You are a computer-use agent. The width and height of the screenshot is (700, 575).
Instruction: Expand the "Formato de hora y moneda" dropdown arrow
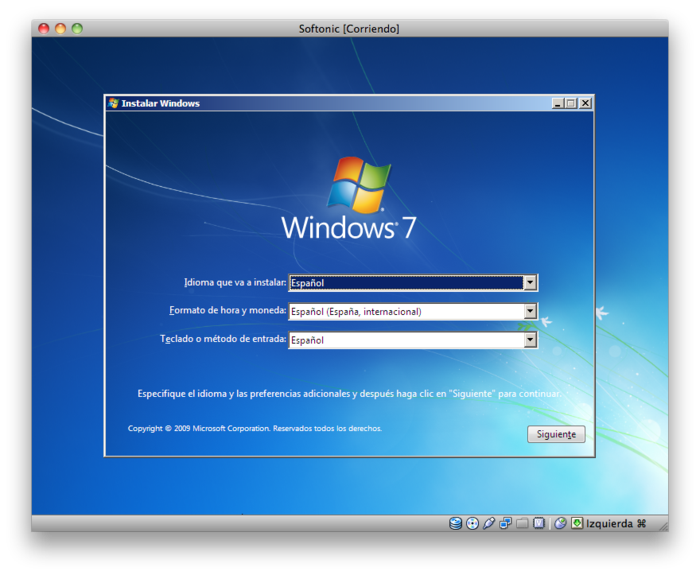click(x=530, y=311)
